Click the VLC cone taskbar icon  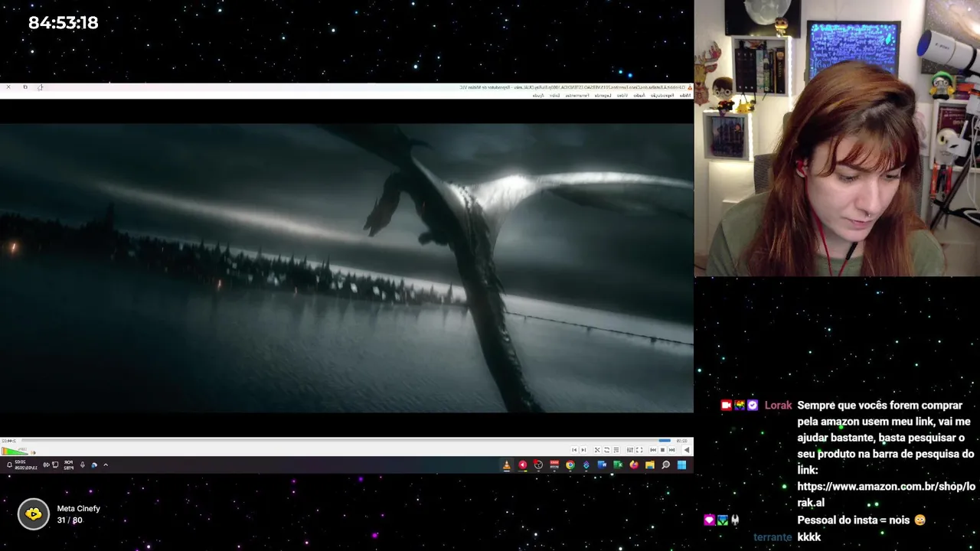[507, 465]
